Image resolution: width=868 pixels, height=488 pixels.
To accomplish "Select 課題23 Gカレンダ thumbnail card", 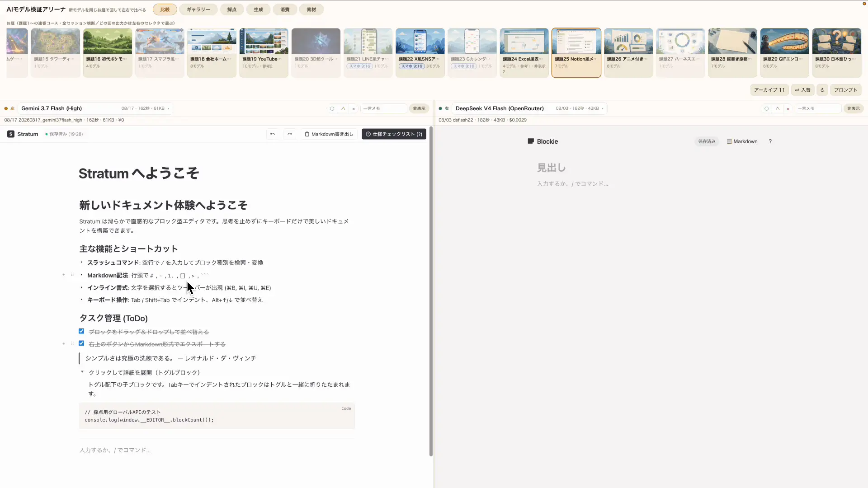I will pos(472,52).
